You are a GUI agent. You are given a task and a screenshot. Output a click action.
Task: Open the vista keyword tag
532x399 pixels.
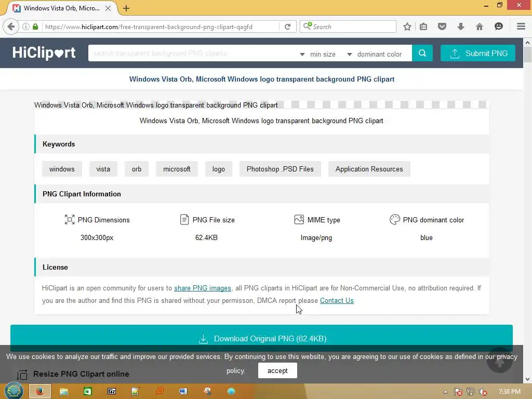click(x=103, y=169)
